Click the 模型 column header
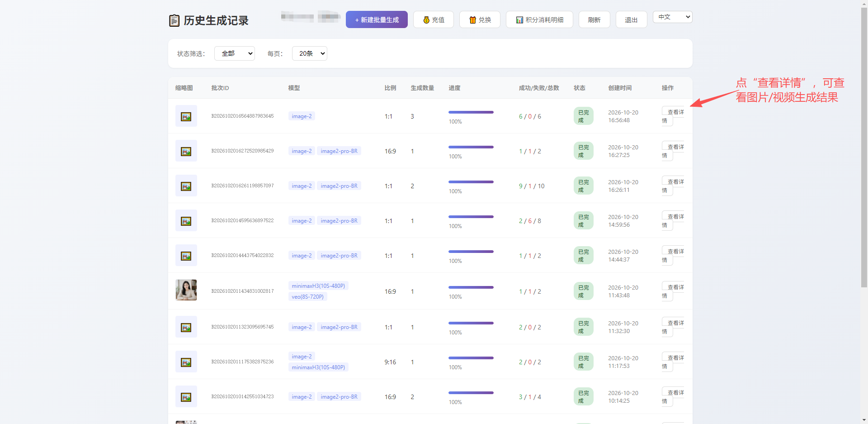Viewport: 868px width, 424px height. click(294, 88)
